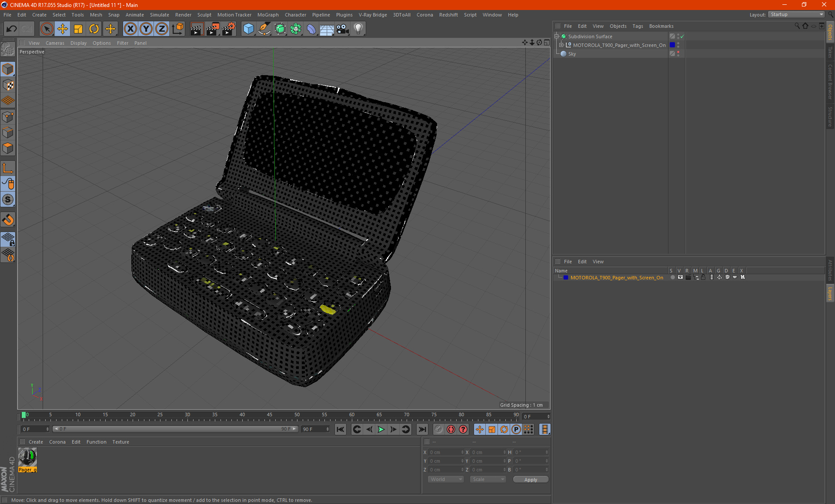Image resolution: width=835 pixels, height=504 pixels.
Task: Expand the MOTOROLA_T900_Pager object tree
Action: point(561,45)
